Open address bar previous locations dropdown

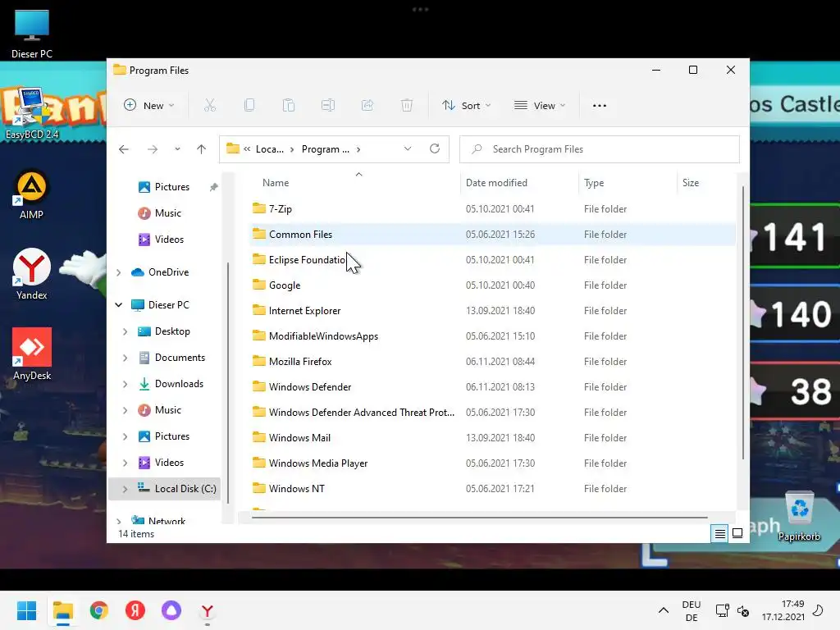tap(408, 149)
